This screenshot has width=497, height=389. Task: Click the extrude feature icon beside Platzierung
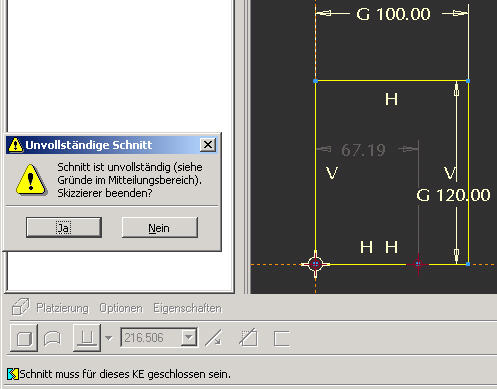click(20, 307)
